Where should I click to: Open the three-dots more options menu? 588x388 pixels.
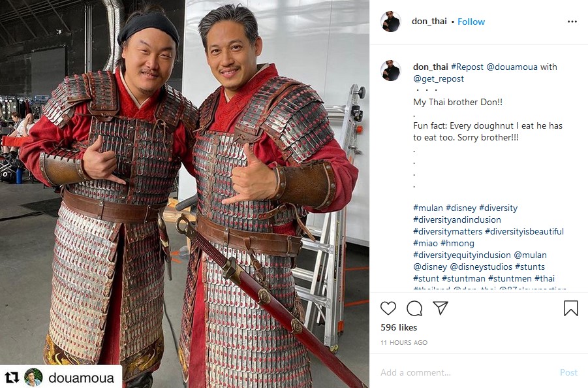572,22
